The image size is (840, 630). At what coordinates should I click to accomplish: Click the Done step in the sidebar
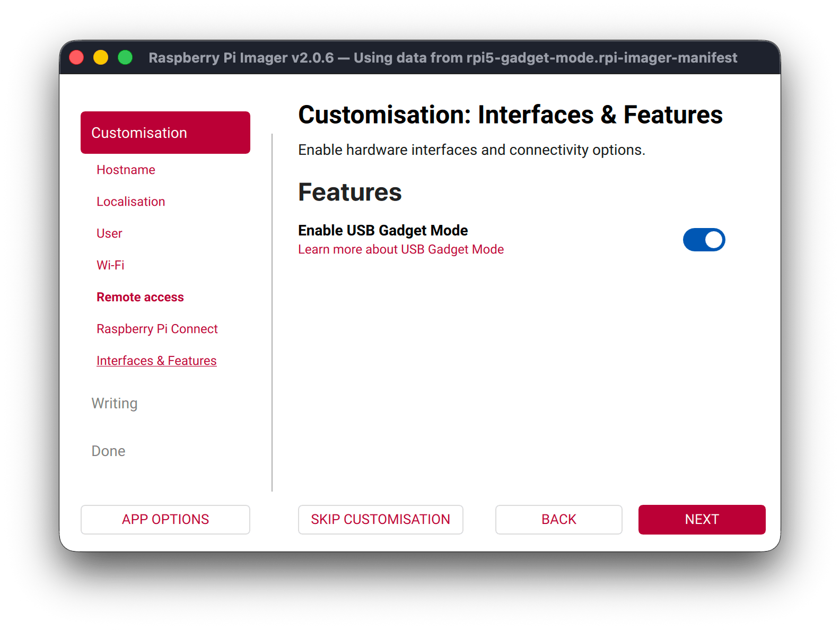click(108, 451)
